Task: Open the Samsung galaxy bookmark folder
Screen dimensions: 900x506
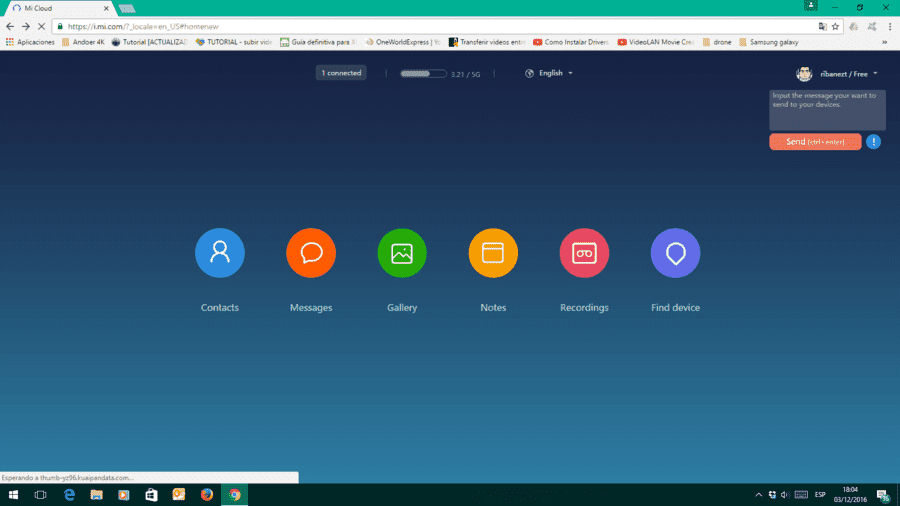Action: click(769, 42)
